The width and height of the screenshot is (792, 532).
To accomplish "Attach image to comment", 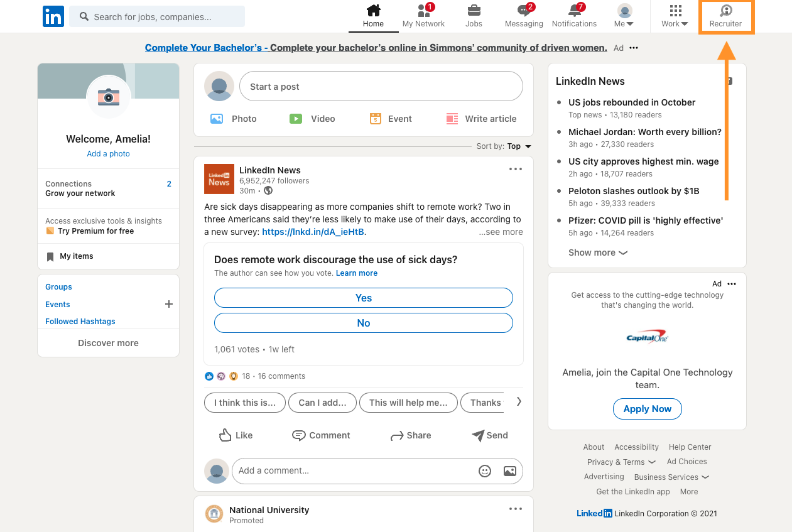I will pos(510,470).
